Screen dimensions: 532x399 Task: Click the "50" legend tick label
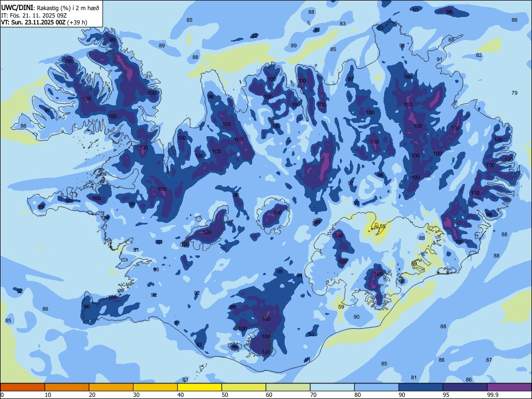tap(225, 395)
